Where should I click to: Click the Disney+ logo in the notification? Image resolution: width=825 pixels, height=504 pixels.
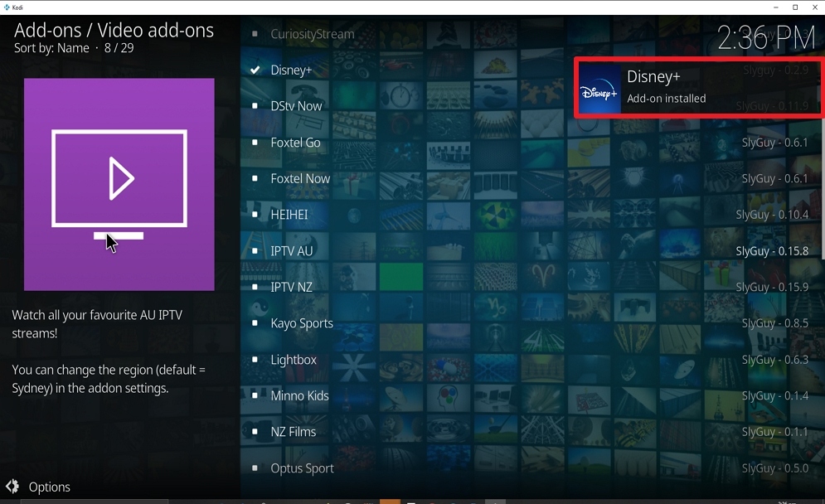click(x=599, y=88)
